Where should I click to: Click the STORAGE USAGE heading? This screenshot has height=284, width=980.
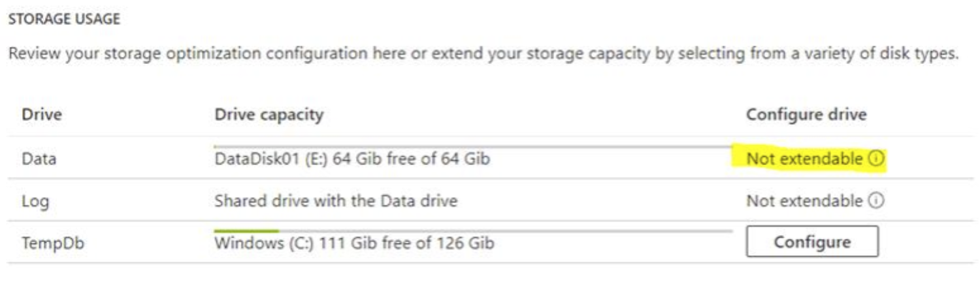pyautogui.click(x=64, y=20)
